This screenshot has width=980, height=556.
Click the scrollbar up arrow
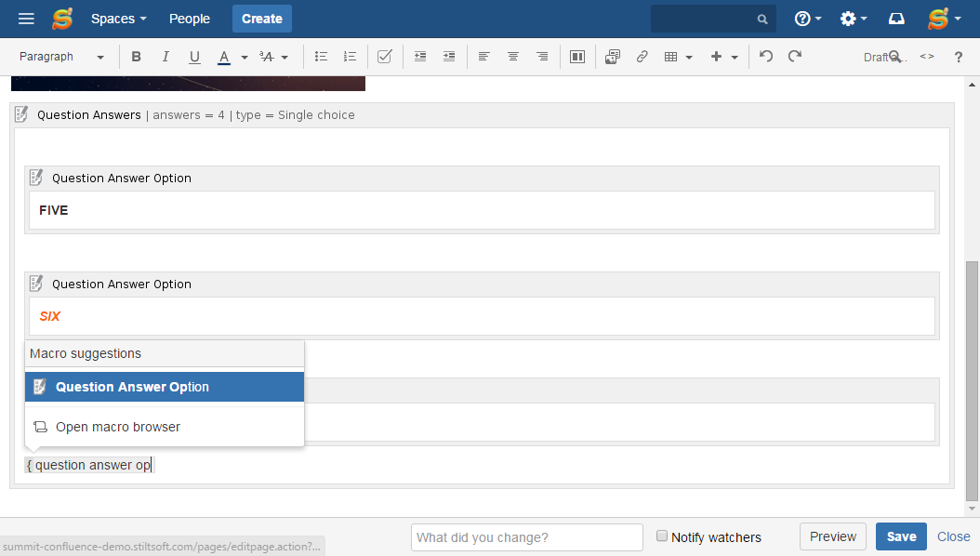tap(972, 85)
